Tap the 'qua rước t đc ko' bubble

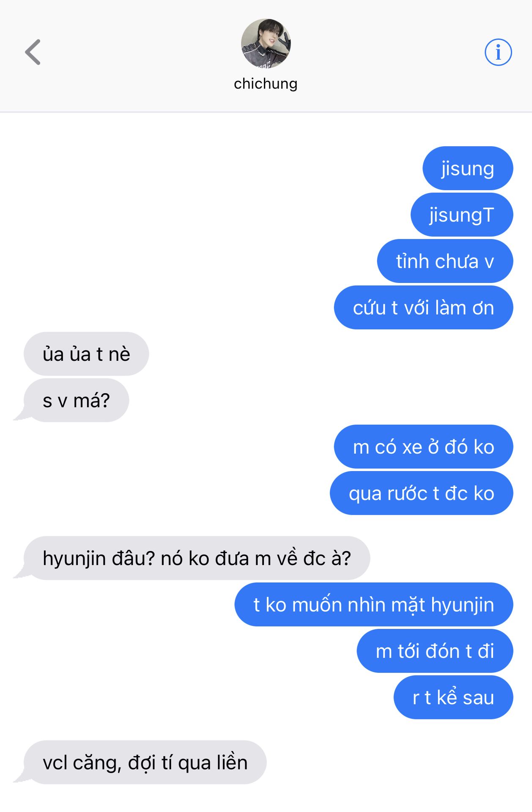tap(421, 493)
